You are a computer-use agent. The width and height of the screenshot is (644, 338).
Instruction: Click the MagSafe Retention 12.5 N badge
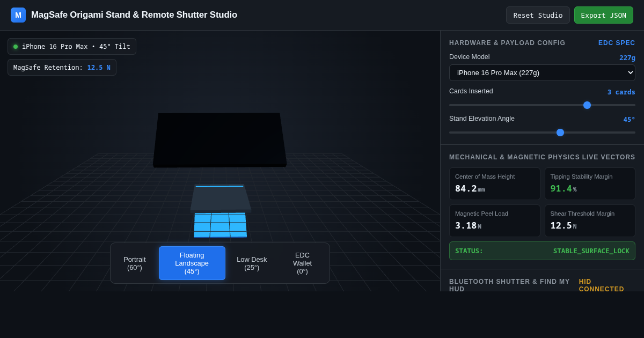click(62, 68)
